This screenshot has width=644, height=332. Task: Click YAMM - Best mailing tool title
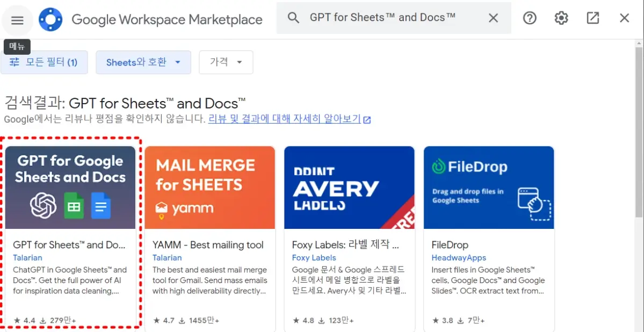[208, 245]
